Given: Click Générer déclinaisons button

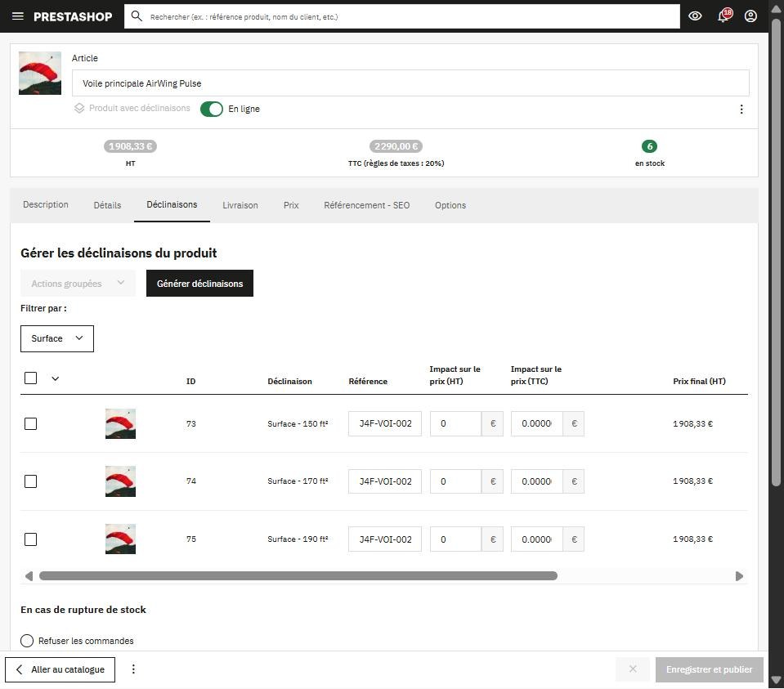Looking at the screenshot, I should (199, 283).
